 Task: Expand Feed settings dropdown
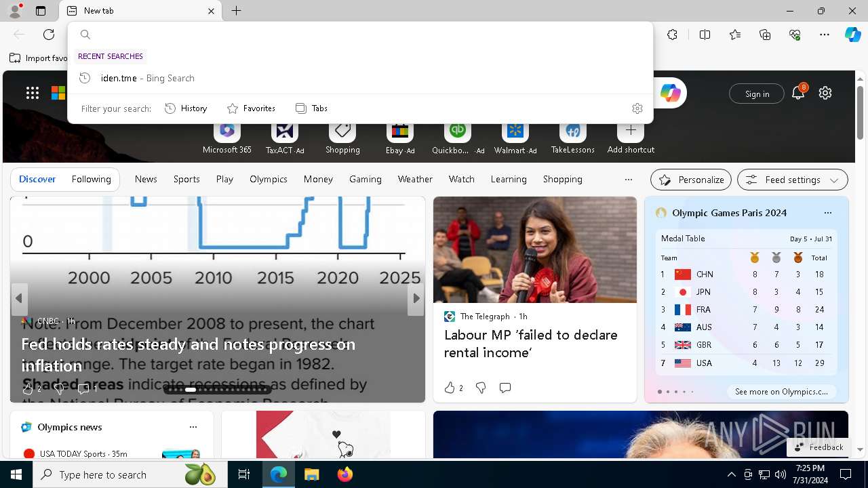pos(793,180)
